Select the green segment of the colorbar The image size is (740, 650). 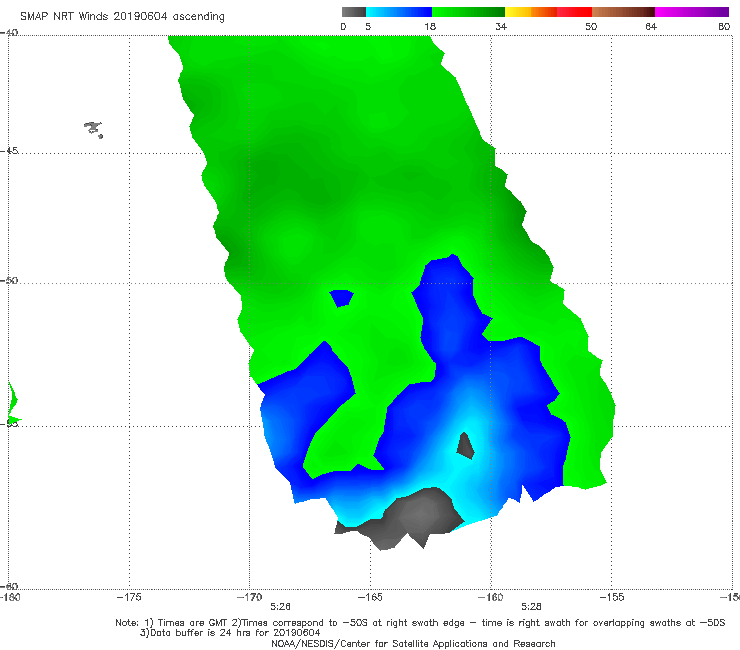pyautogui.click(x=468, y=12)
